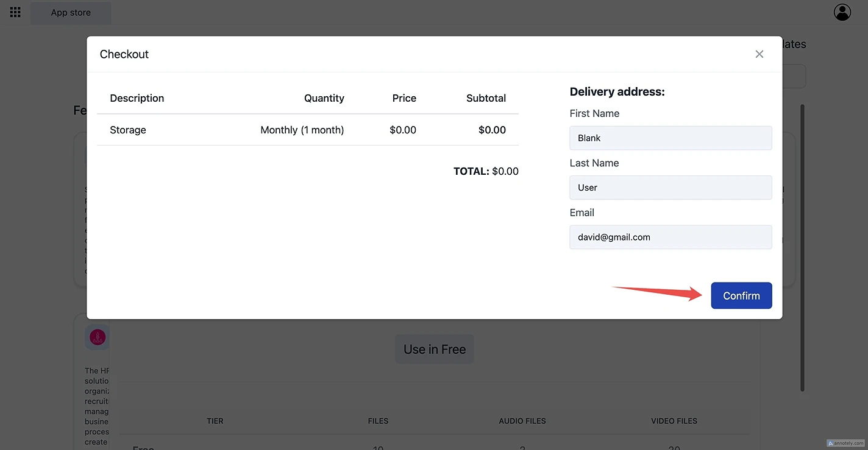Open the apps grid launcher icon
The image size is (868, 450).
pos(15,12)
